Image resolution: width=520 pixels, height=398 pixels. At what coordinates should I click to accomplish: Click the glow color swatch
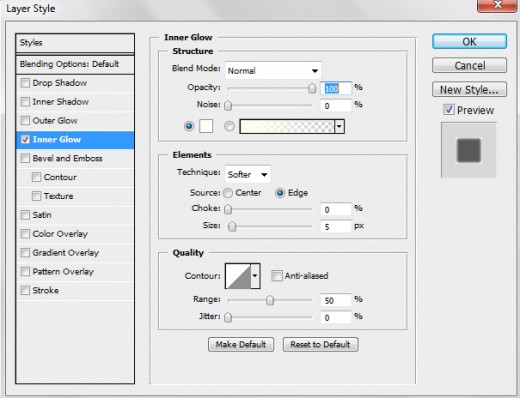(206, 126)
